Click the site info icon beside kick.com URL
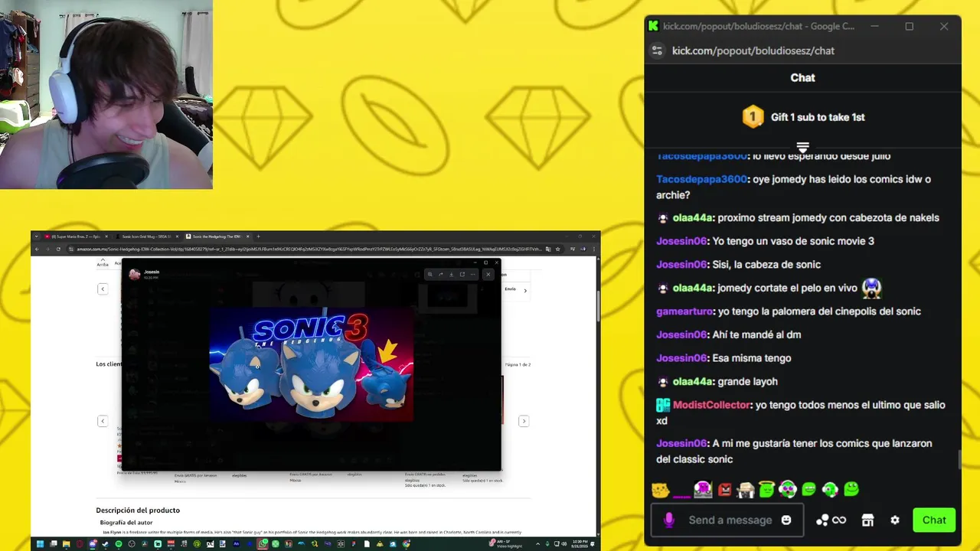980x551 pixels. [657, 51]
